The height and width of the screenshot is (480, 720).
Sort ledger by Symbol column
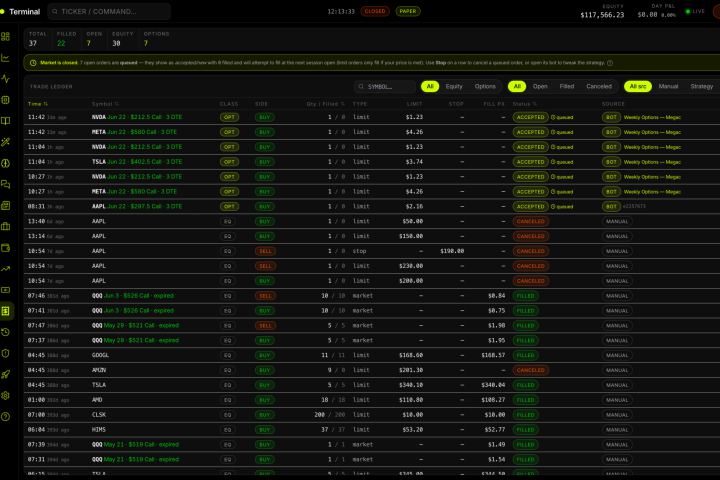[105, 104]
